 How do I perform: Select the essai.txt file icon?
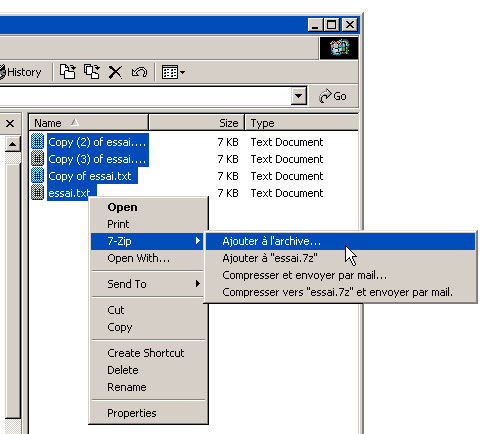37,193
